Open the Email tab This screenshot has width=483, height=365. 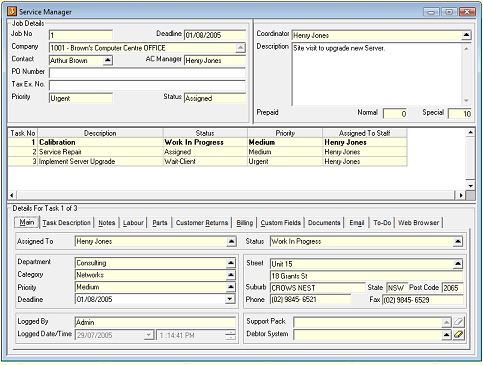(x=356, y=223)
